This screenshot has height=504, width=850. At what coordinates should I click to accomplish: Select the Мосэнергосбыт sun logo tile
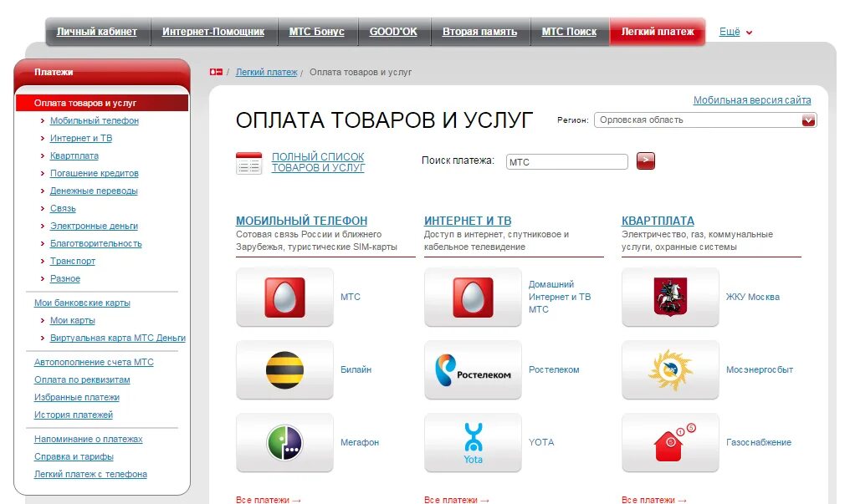670,369
